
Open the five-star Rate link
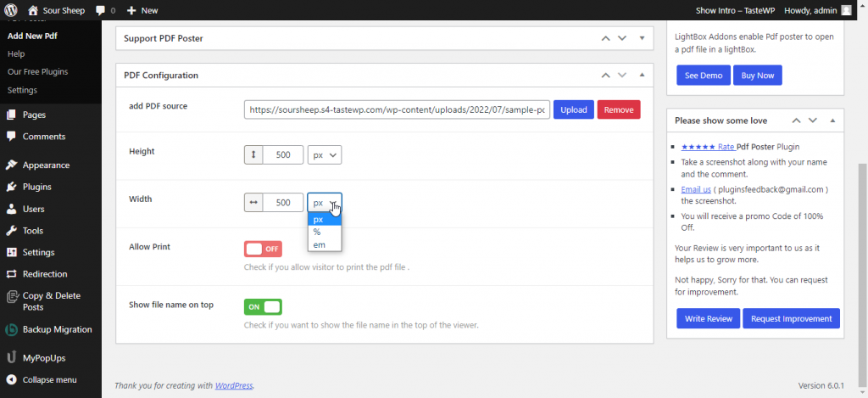[x=708, y=147]
